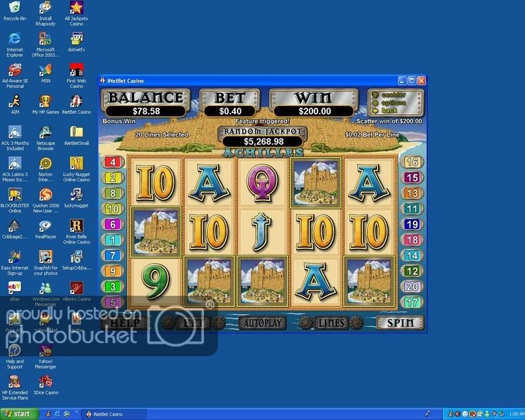Launch Install Rhapsody desktop shortcut
Image resolution: width=525 pixels, height=420 pixels.
point(45,14)
